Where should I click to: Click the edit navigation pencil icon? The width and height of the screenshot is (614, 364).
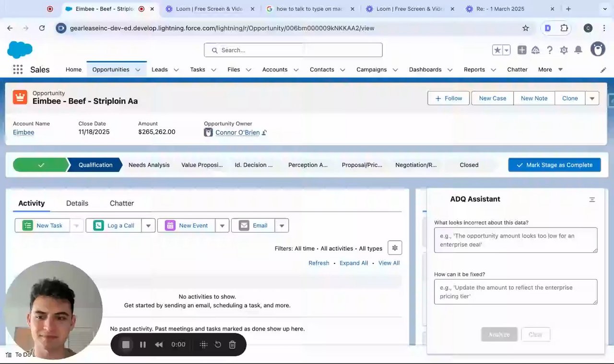coord(603,70)
